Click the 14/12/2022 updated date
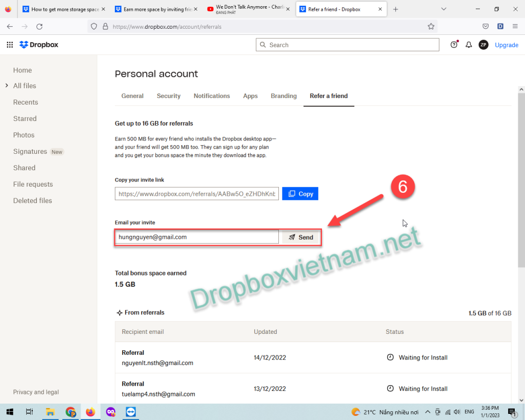Screen dimensions: 525x420 click(270, 357)
